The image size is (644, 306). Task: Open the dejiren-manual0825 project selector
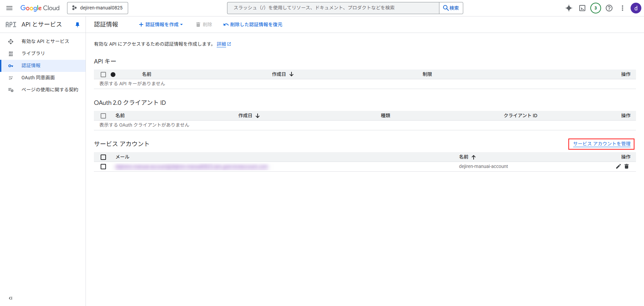coord(98,8)
